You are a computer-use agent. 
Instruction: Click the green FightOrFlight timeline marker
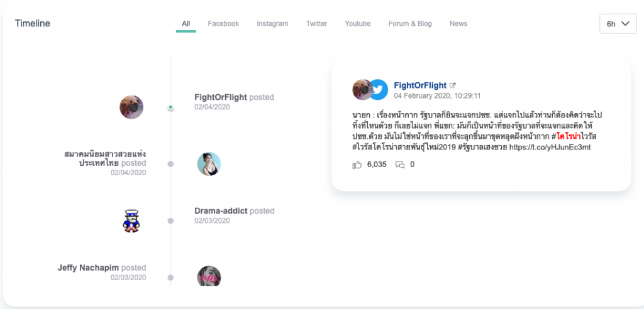(170, 107)
